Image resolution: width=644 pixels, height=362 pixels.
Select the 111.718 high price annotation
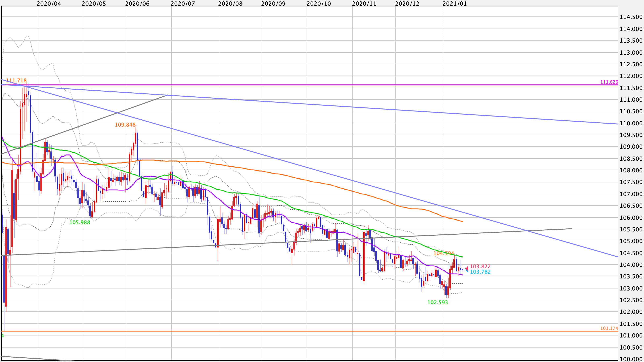(x=16, y=80)
